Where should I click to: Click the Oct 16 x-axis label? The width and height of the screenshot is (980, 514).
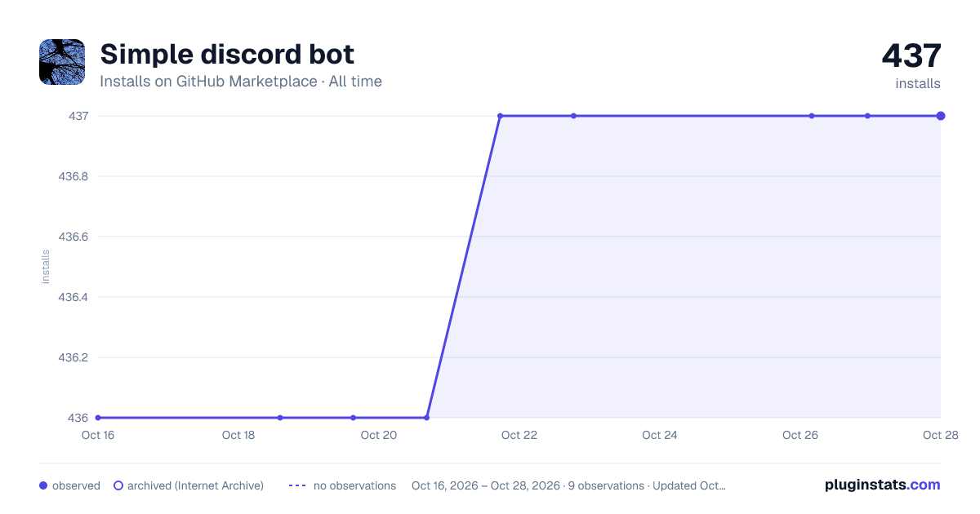pyautogui.click(x=98, y=435)
